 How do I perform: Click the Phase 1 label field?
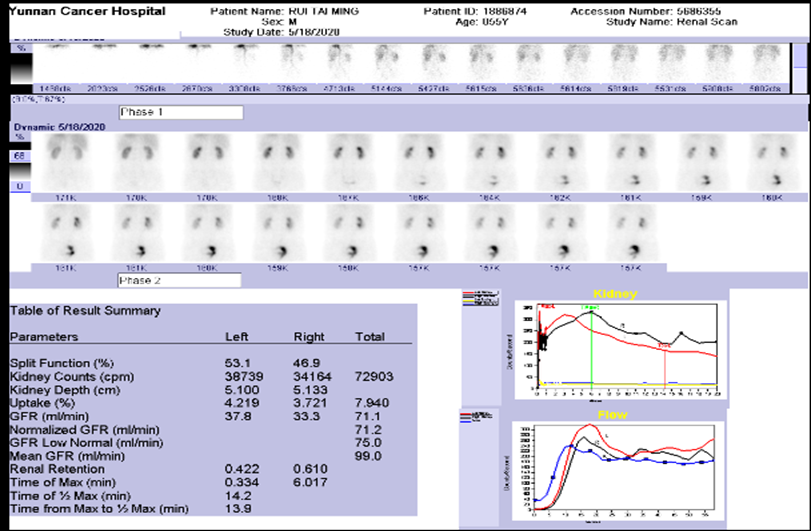(181, 112)
